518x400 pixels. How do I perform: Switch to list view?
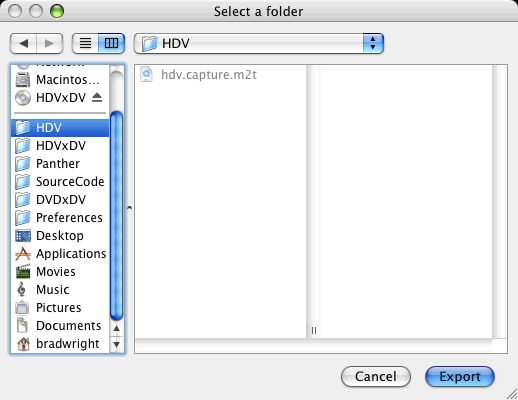[x=85, y=43]
